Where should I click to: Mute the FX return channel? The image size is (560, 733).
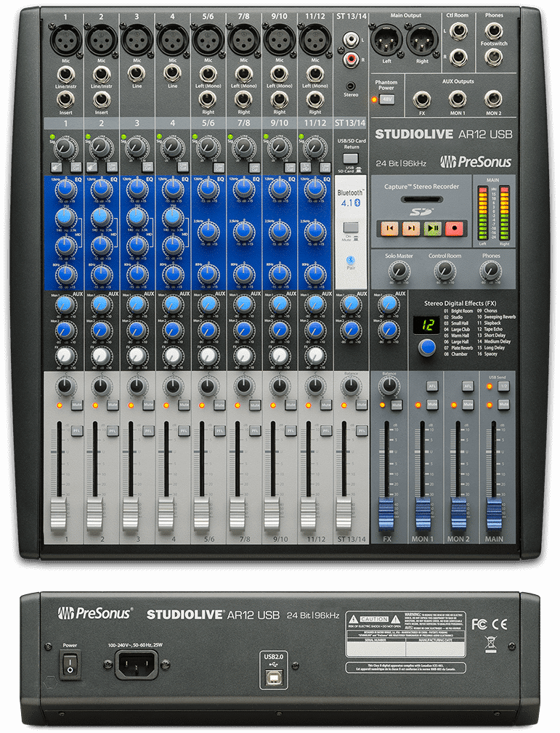point(397,405)
